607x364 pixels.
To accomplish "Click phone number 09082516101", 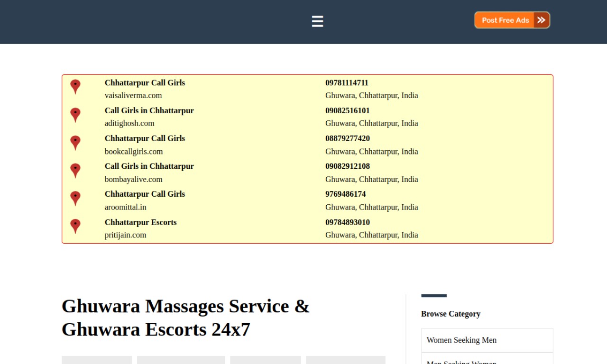I will 348,110.
